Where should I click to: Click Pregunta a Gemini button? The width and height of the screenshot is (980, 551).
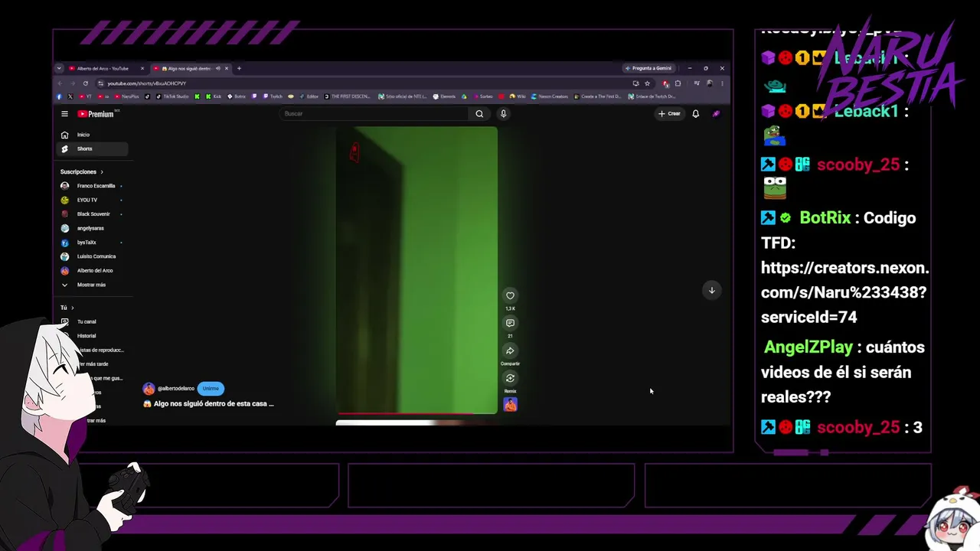click(x=648, y=69)
